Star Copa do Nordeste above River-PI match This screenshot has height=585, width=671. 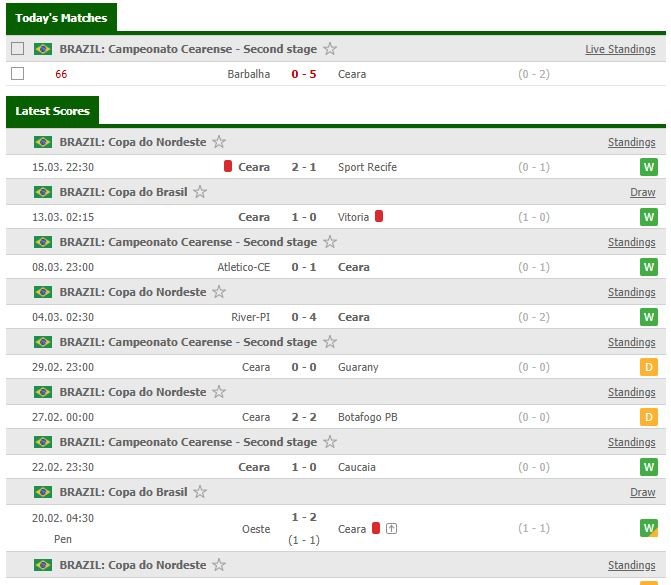219,292
